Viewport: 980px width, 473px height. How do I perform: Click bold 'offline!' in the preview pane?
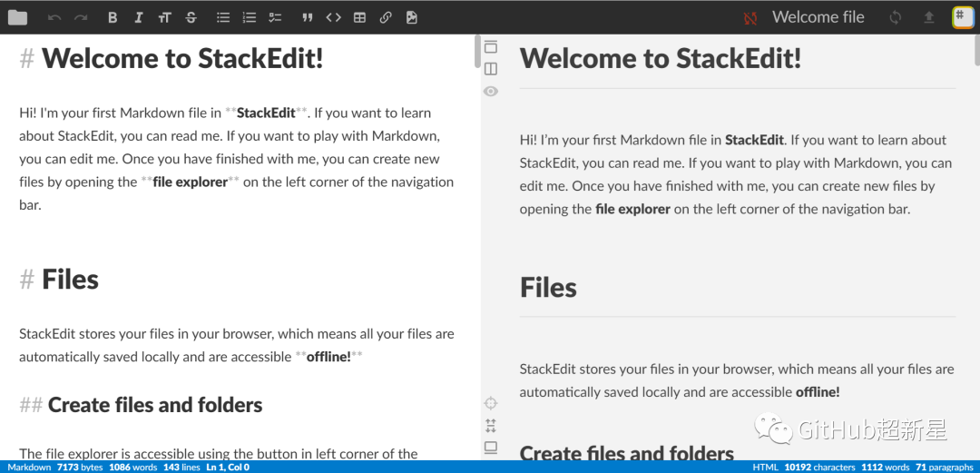tap(818, 392)
